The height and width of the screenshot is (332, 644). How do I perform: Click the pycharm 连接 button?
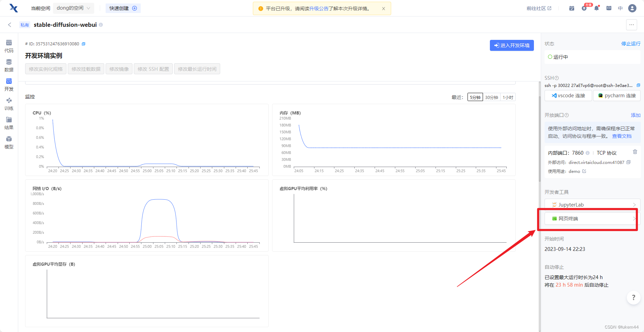pos(616,96)
